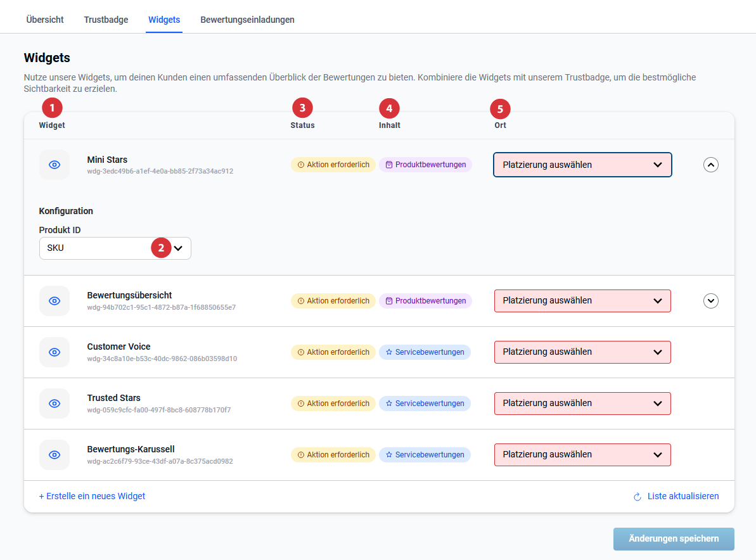The width and height of the screenshot is (756, 560).
Task: Toggle preview eye for Bewertungsübersicht widget
Action: click(x=54, y=301)
